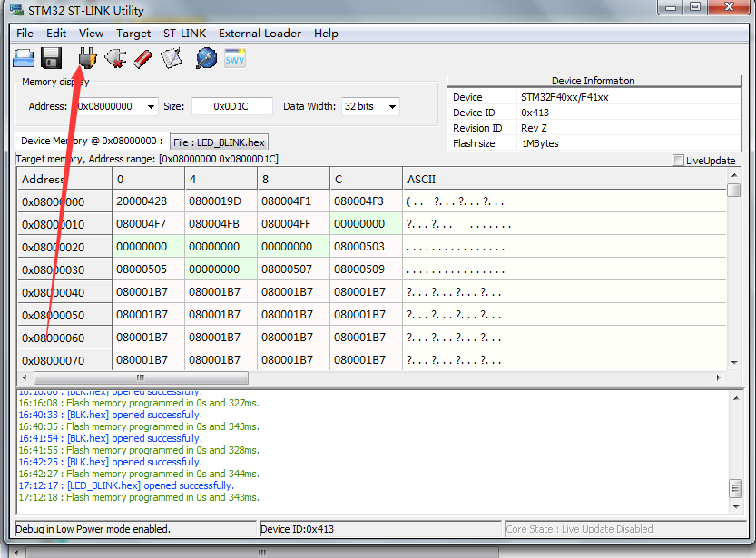Image resolution: width=756 pixels, height=558 pixels.
Task: Click the Device ID value 0x413 in Device Information
Action: click(535, 113)
